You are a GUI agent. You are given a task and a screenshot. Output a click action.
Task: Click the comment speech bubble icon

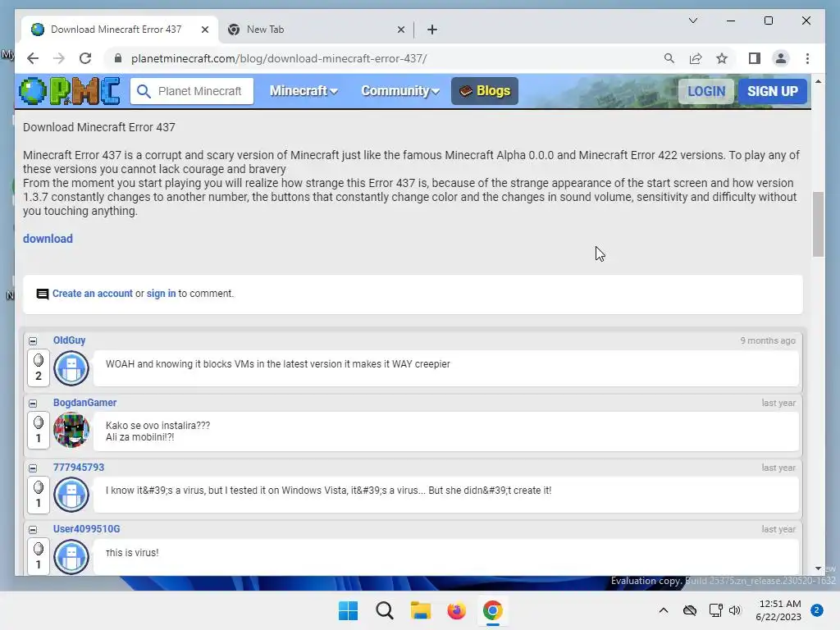[43, 294]
